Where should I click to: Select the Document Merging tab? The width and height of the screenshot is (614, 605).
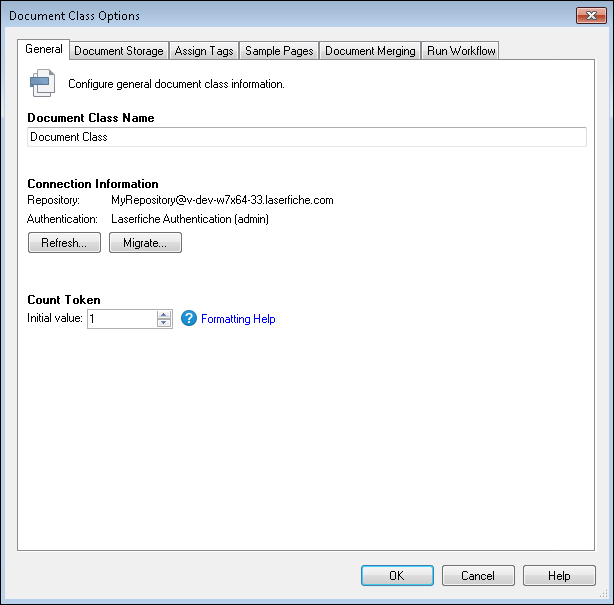tap(370, 51)
